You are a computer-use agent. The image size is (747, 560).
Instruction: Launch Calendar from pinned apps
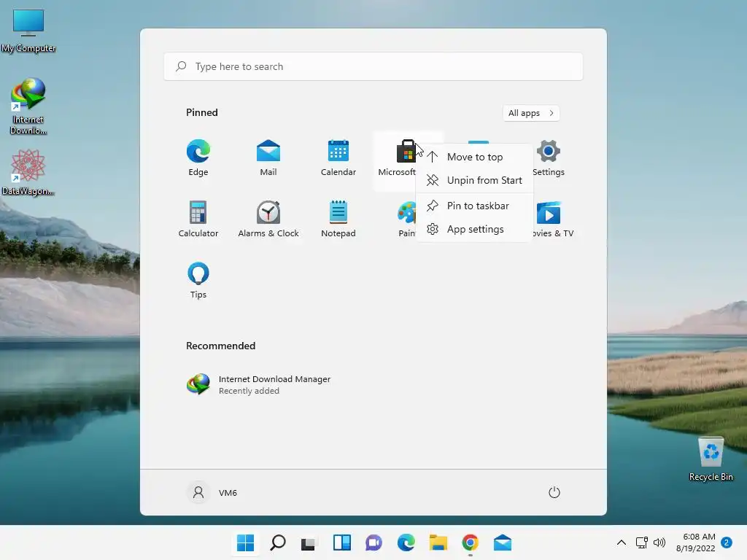(338, 158)
